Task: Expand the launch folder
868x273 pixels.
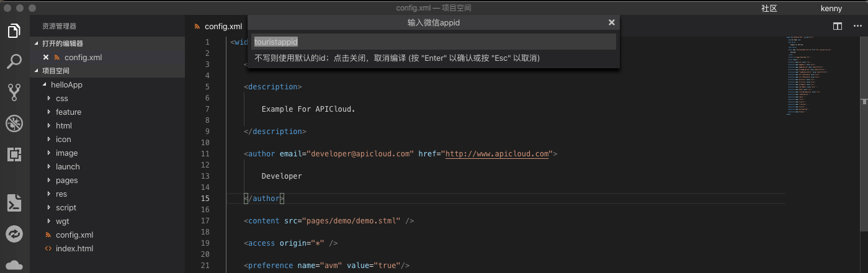Action: tap(49, 166)
